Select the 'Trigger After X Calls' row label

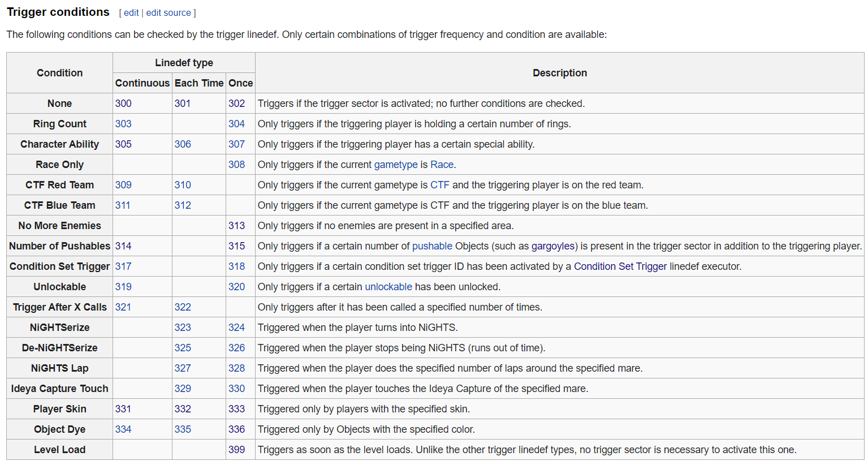tap(59, 307)
